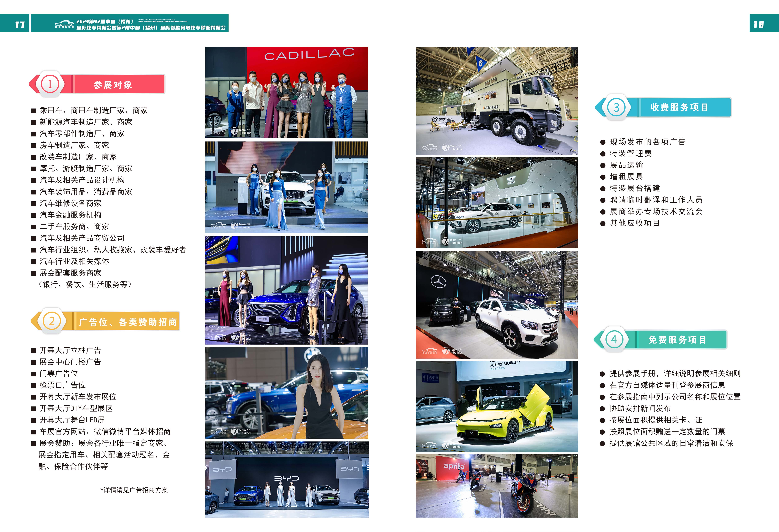The width and height of the screenshot is (779, 532).
Task: Open the white Volvo with models photo
Action: (x=287, y=187)
